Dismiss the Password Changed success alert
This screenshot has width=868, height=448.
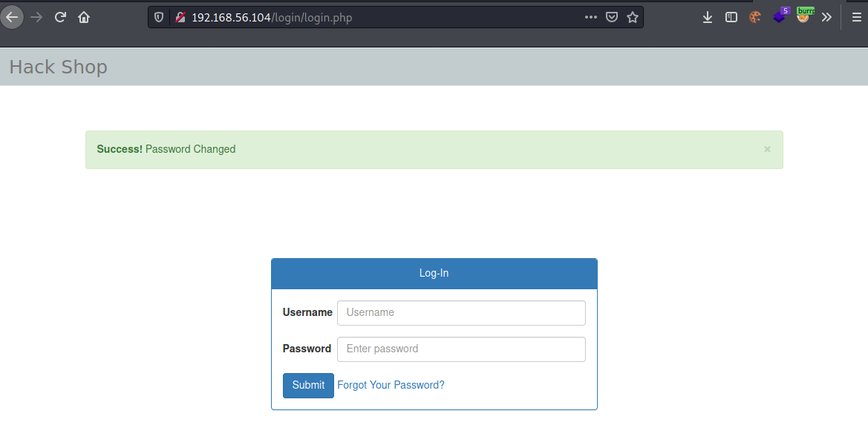766,149
